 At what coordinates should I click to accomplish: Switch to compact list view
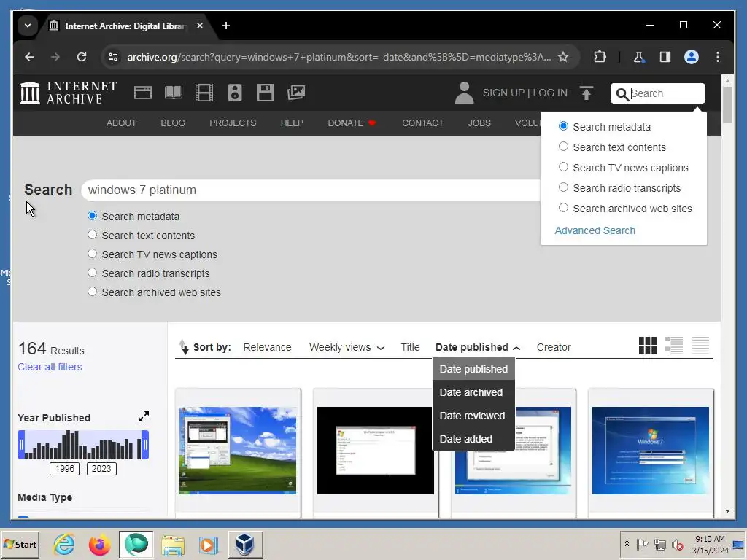pos(700,346)
